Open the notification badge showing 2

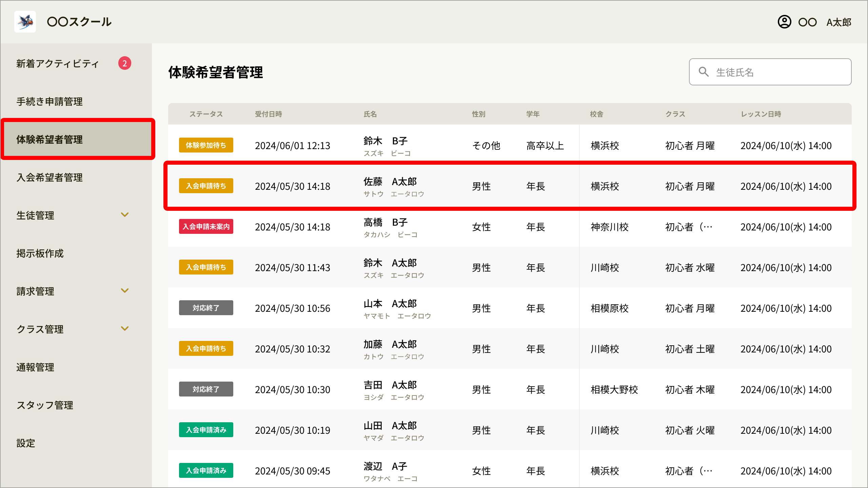[x=124, y=63]
